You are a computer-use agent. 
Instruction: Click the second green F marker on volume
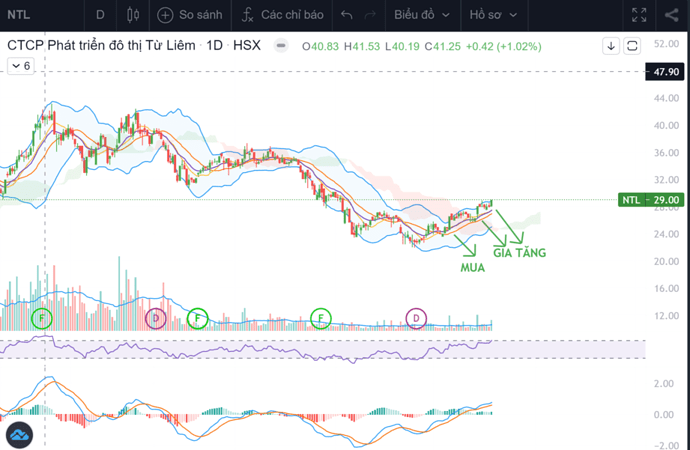coord(198,318)
